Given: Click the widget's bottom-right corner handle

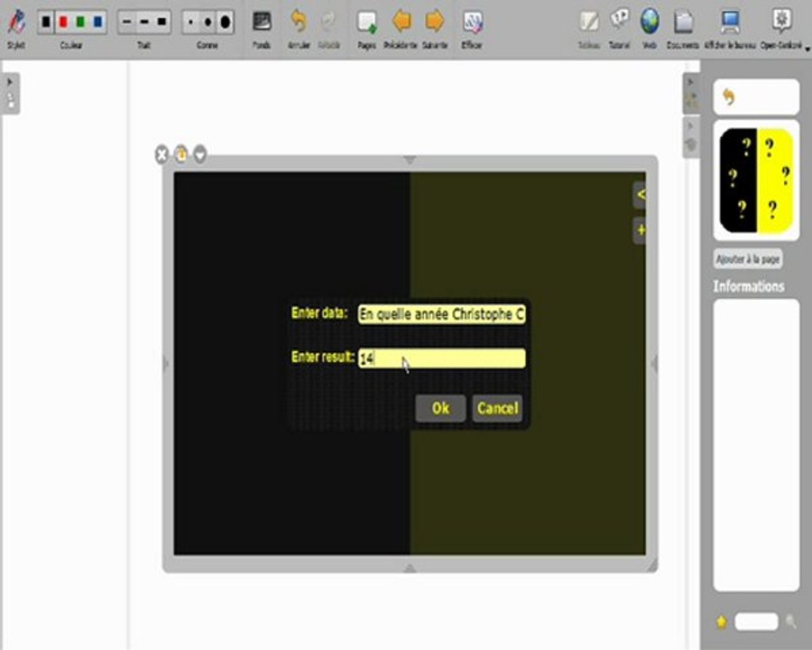Looking at the screenshot, I should [652, 565].
